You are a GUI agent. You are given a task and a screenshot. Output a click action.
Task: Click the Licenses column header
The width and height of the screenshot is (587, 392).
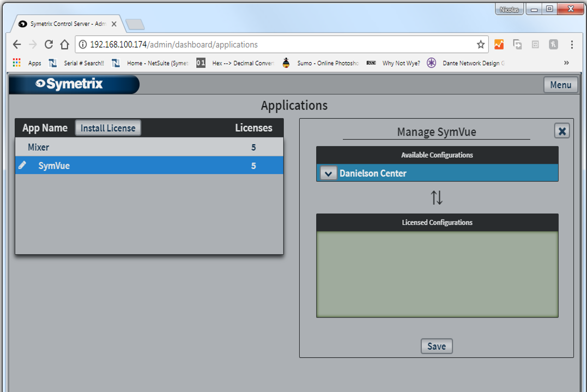pos(253,128)
